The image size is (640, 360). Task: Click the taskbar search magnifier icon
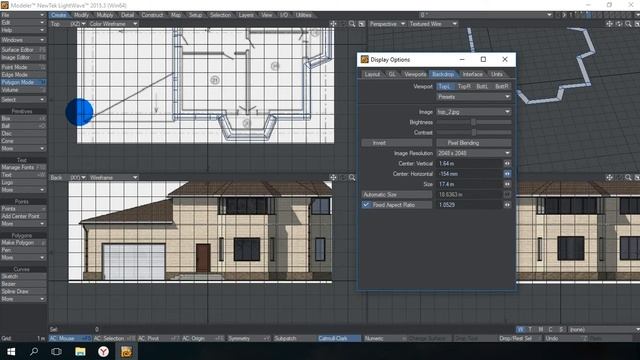(x=34, y=351)
